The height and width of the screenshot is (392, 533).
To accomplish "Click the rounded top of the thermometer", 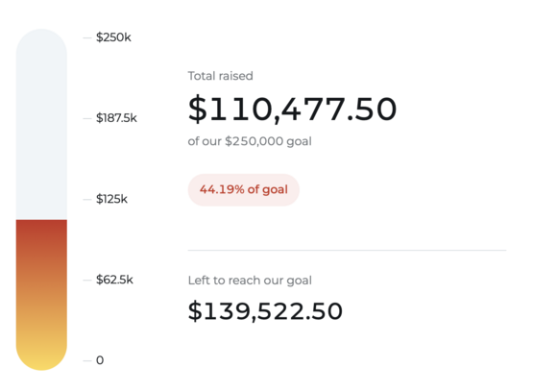I will tap(41, 40).
